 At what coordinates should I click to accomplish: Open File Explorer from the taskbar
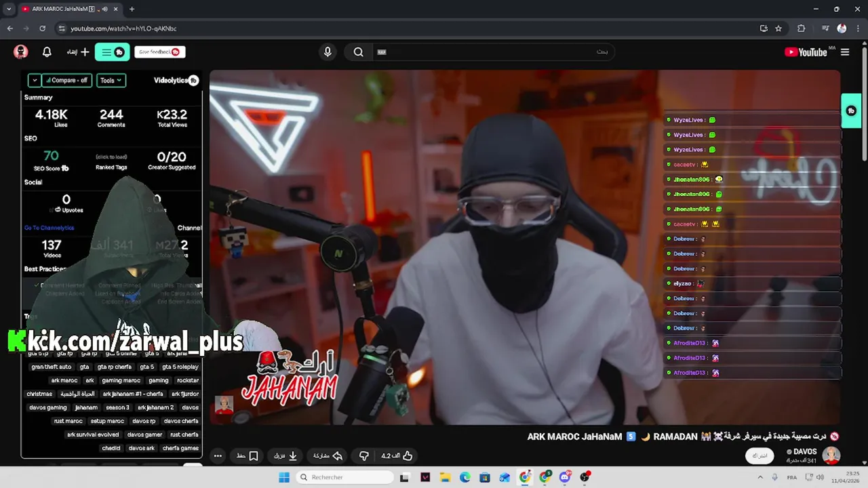[x=445, y=477]
